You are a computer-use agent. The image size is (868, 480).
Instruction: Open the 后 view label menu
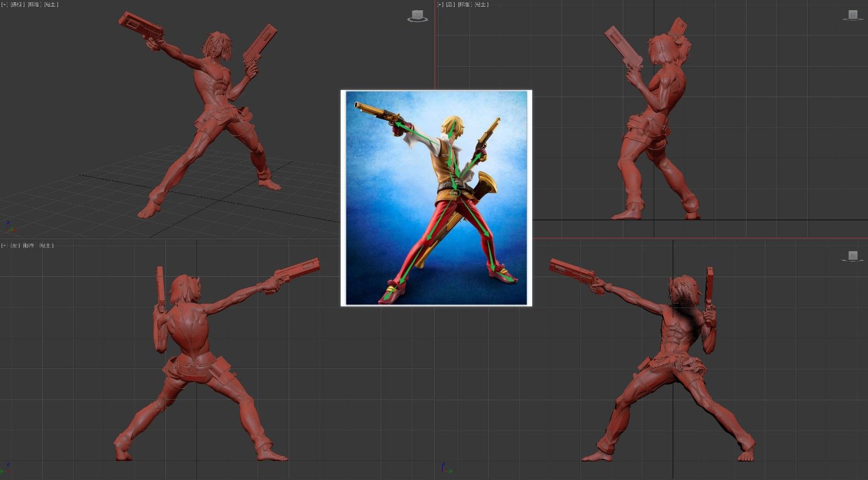click(450, 4)
